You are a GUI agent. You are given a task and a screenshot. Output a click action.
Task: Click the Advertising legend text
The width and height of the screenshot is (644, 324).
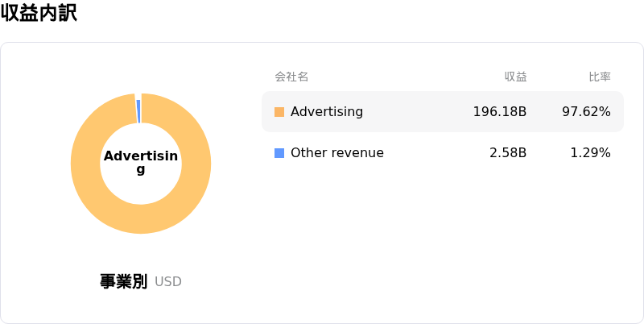click(327, 112)
